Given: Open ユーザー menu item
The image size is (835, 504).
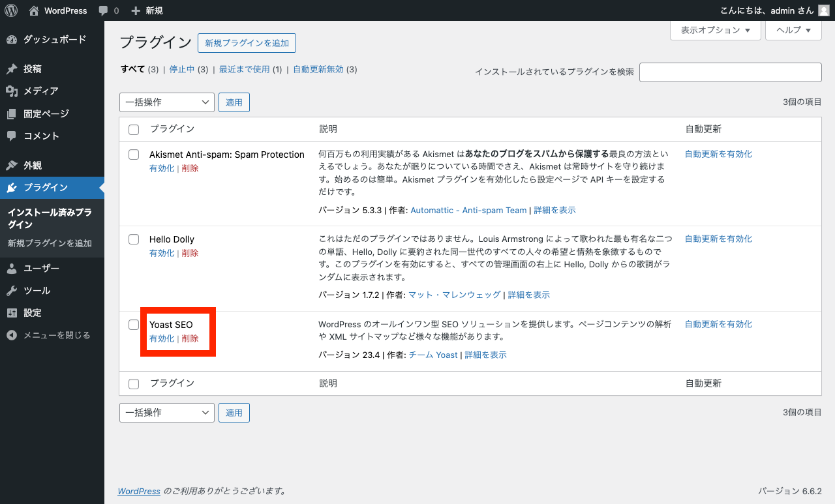Looking at the screenshot, I should coord(42,269).
